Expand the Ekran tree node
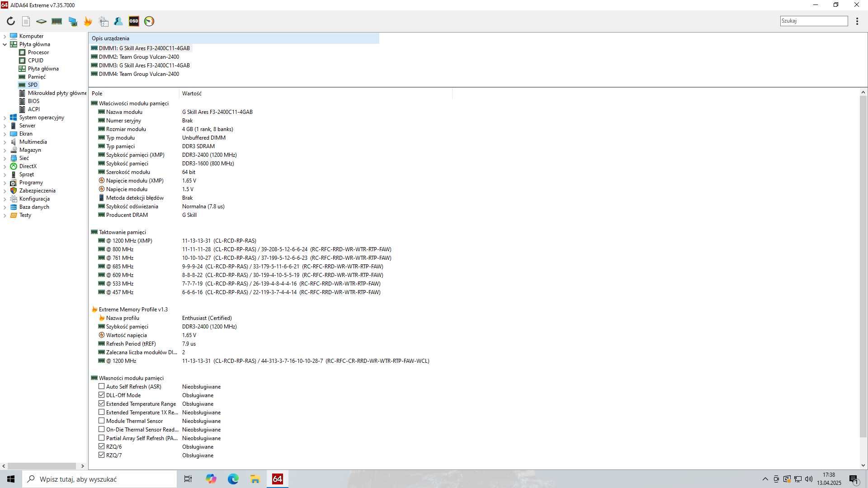 (x=5, y=134)
